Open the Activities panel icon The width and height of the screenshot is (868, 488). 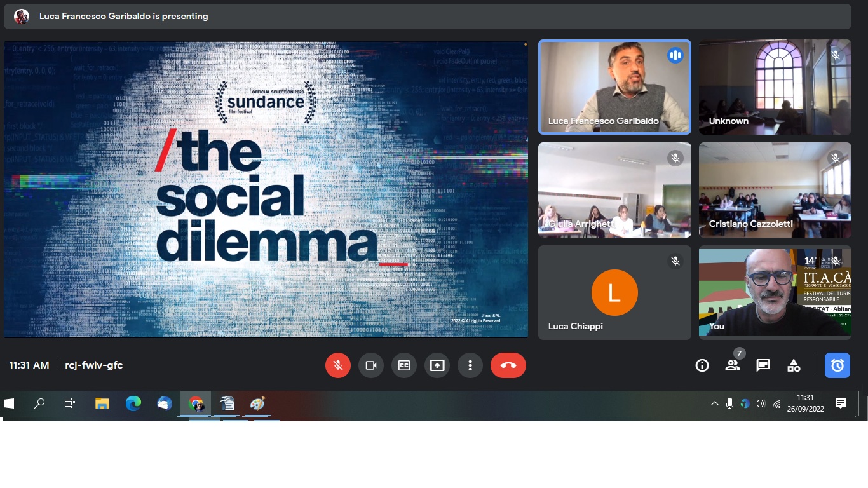pos(794,365)
